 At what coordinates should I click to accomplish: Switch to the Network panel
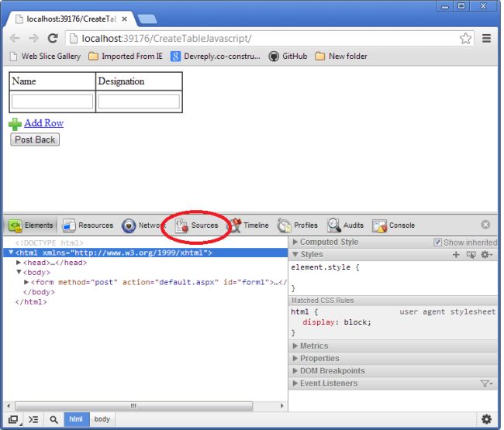(x=143, y=225)
